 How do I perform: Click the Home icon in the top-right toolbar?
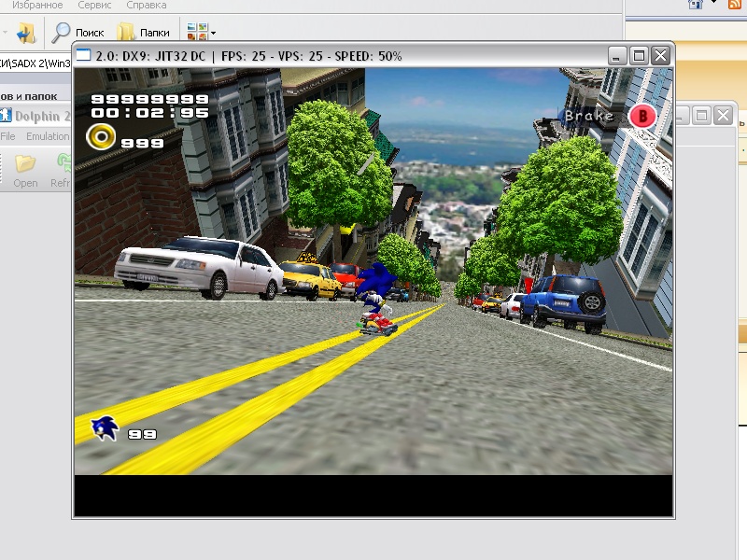tap(695, 4)
